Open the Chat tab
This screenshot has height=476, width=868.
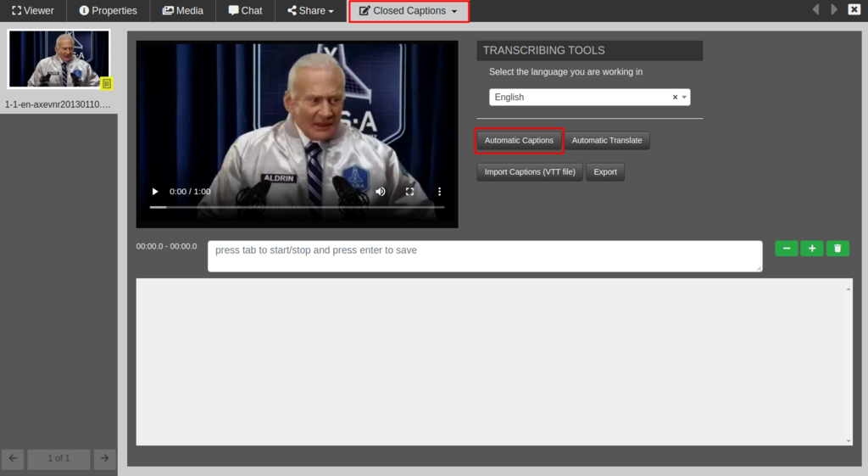tap(245, 10)
